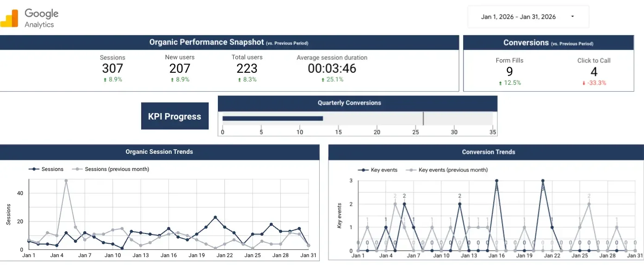The height and width of the screenshot is (265, 644).
Task: Click the Average session duration label
Action: tap(332, 57)
